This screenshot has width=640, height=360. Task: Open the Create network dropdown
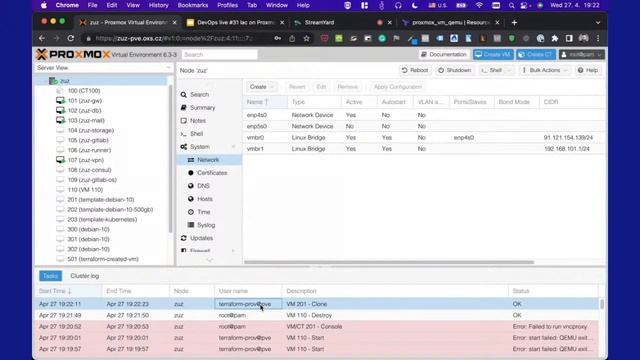(x=261, y=87)
